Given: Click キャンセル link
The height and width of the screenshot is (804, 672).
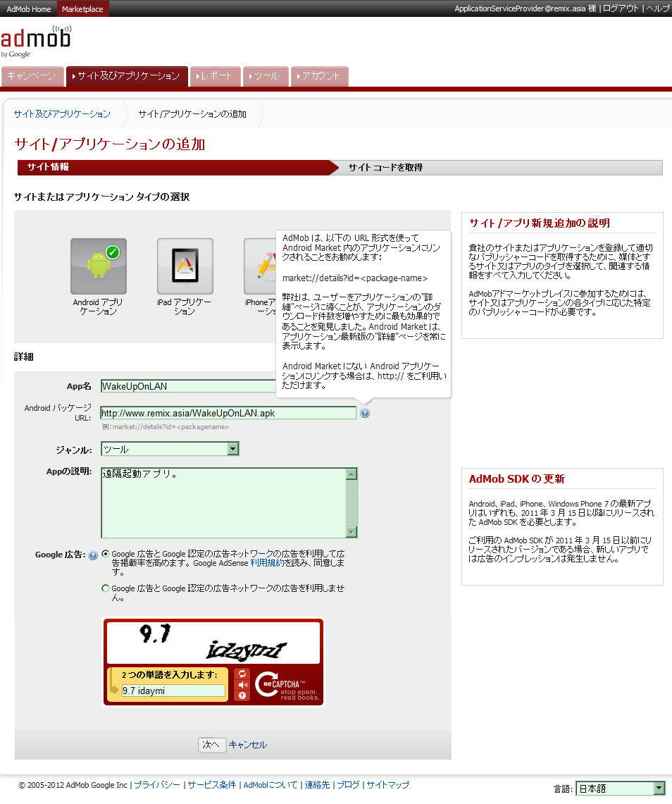Looking at the screenshot, I should point(248,745).
